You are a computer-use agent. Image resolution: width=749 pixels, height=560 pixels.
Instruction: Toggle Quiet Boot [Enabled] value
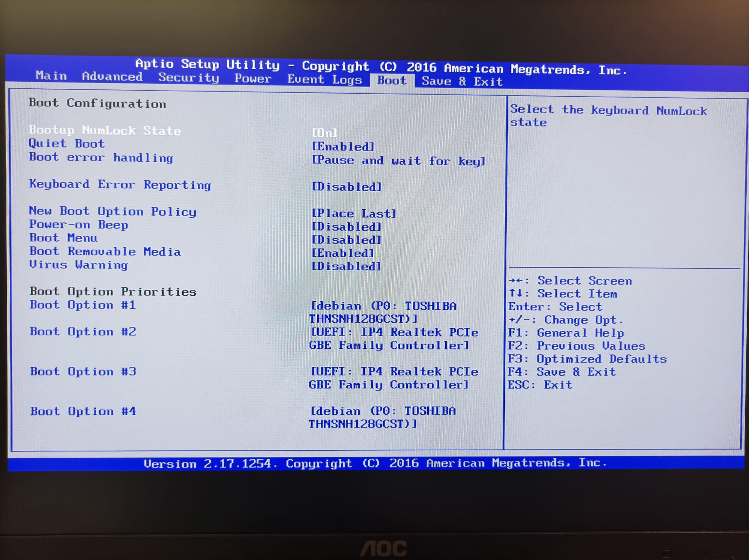[x=343, y=146]
